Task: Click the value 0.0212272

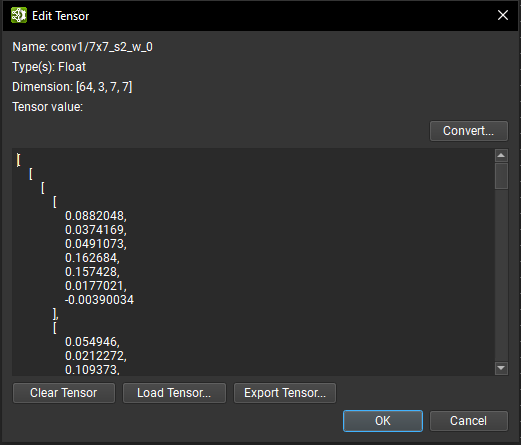Action: (96, 356)
